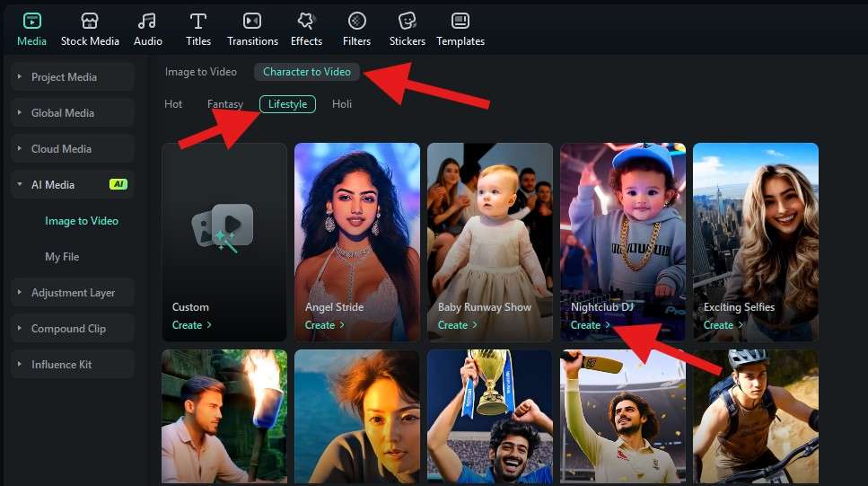The height and width of the screenshot is (486, 868).
Task: Open the Filters icon
Action: [x=356, y=21]
